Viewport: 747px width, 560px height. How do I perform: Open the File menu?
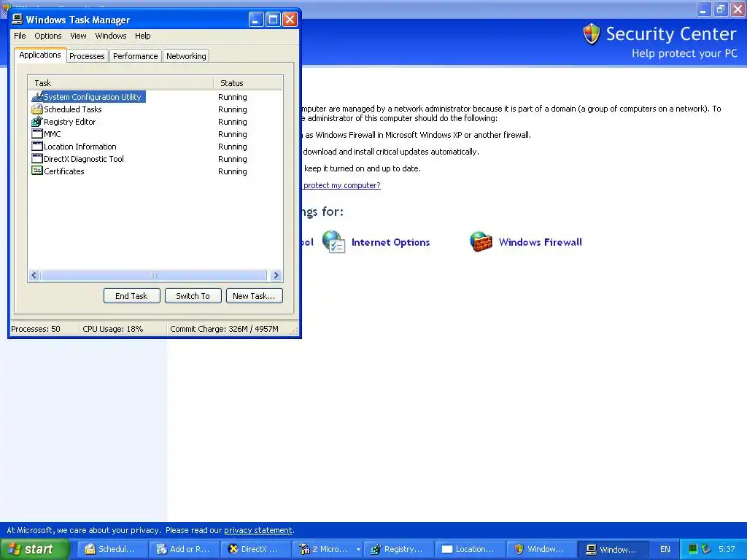(x=20, y=36)
